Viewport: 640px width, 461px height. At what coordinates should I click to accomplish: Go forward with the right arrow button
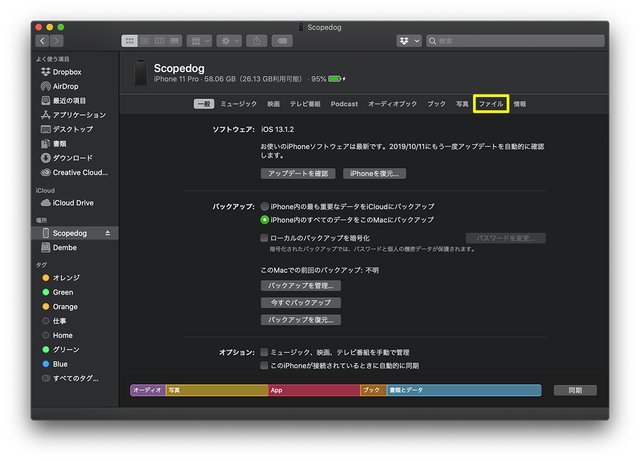tap(56, 41)
